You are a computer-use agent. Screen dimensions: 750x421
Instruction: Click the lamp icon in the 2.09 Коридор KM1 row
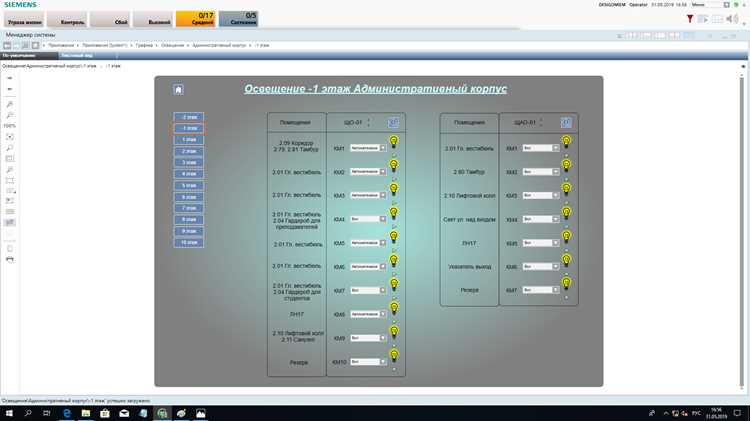point(394,142)
